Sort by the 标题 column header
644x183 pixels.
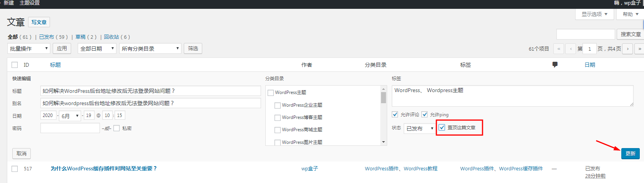[55, 65]
